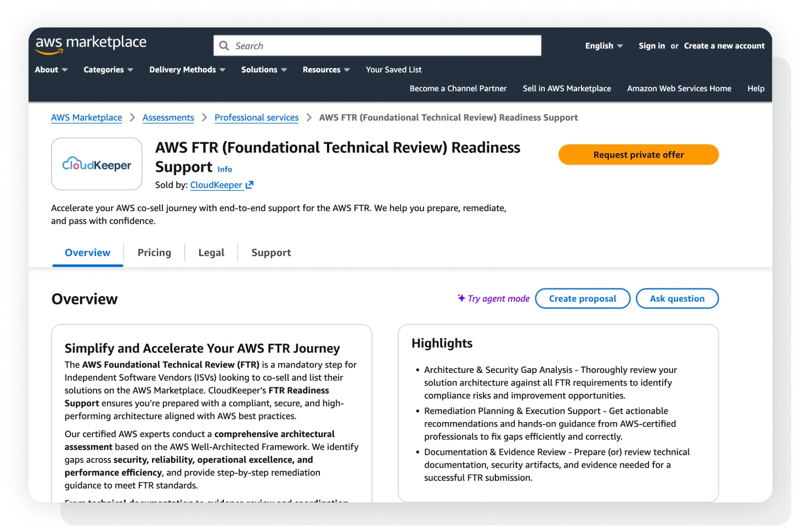801x532 pixels.
Task: Follow the Assessments breadcrumb link
Action: (x=168, y=117)
